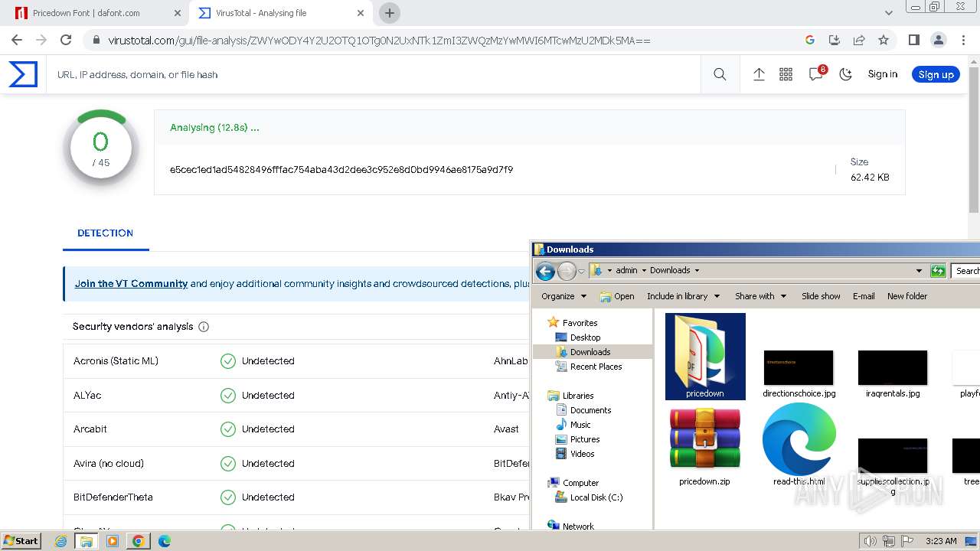Open Internet Explorer from taskbar
980x551 pixels.
61,541
